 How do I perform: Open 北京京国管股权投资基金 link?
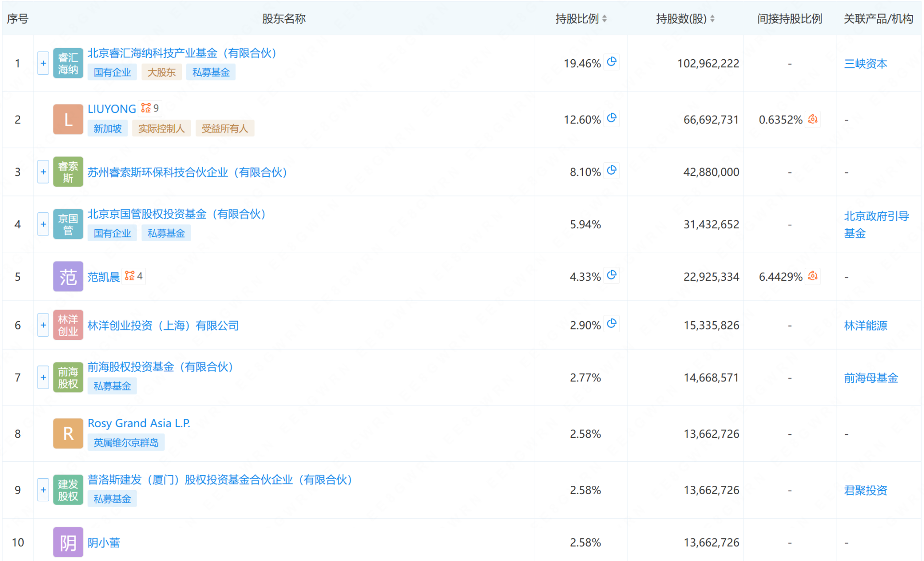coord(177,214)
